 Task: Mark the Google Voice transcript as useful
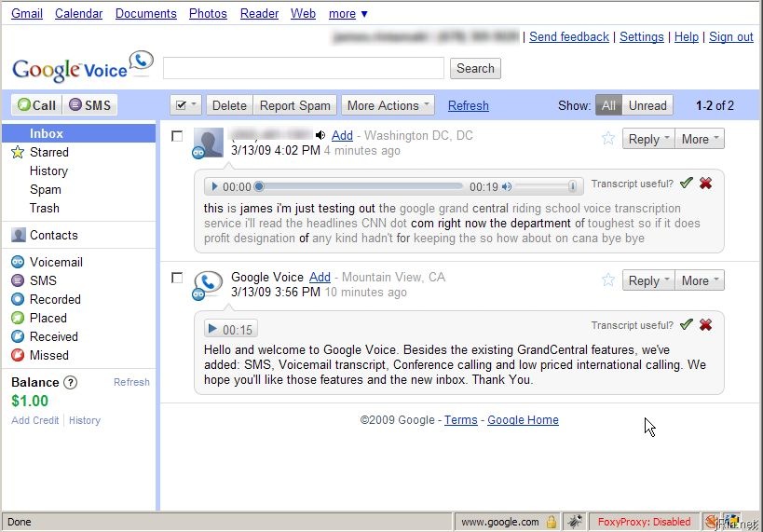[687, 324]
